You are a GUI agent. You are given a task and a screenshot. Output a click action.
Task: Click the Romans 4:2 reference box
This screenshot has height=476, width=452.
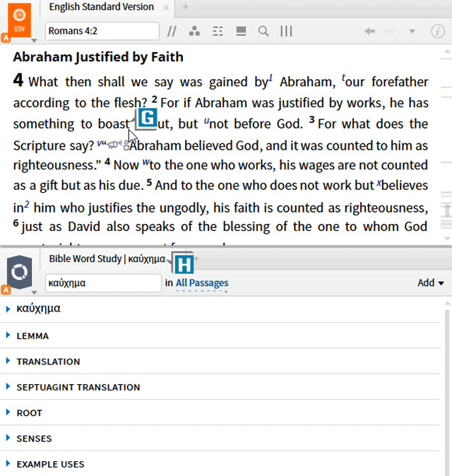point(102,31)
